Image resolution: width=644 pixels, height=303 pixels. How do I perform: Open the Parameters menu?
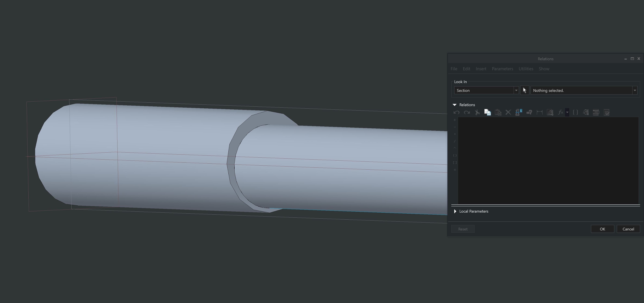(502, 69)
